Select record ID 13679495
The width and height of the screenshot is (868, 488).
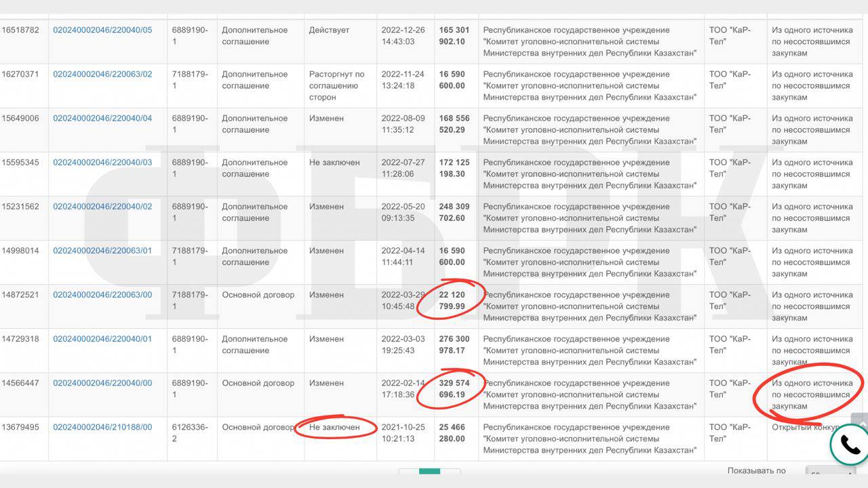20,427
